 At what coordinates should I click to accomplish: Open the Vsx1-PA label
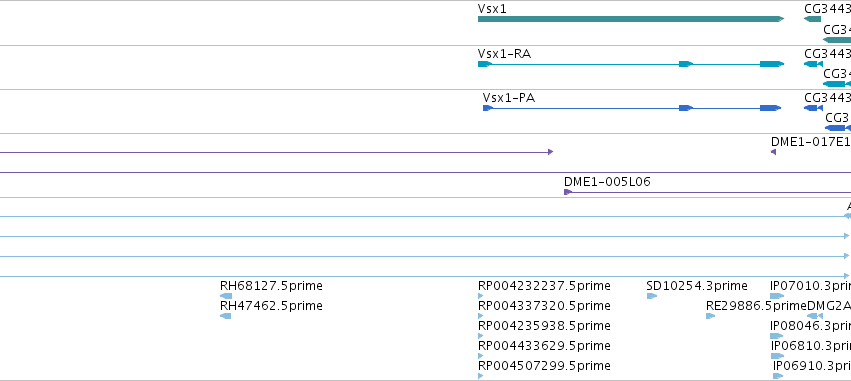[509, 98]
